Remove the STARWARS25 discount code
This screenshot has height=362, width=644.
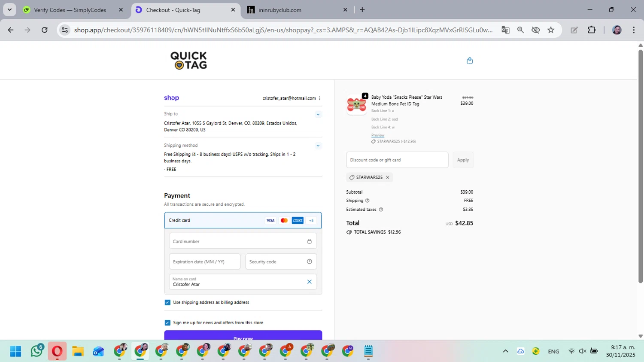(387, 177)
